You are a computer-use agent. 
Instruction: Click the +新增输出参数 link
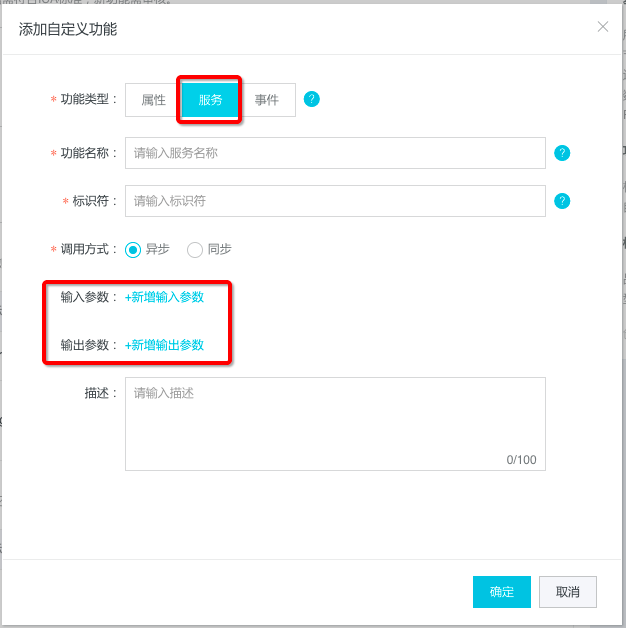[164, 345]
